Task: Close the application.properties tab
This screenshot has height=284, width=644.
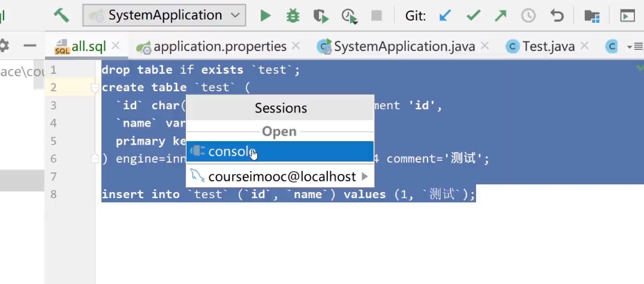Action: 296,46
